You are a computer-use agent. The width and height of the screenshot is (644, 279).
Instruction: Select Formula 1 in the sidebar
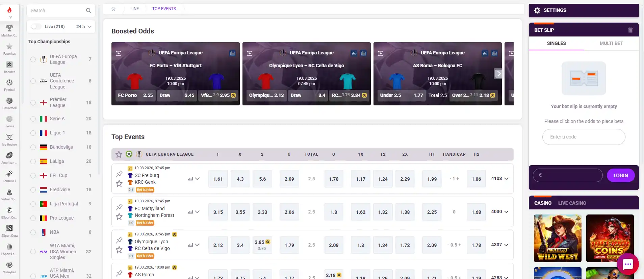(9, 176)
